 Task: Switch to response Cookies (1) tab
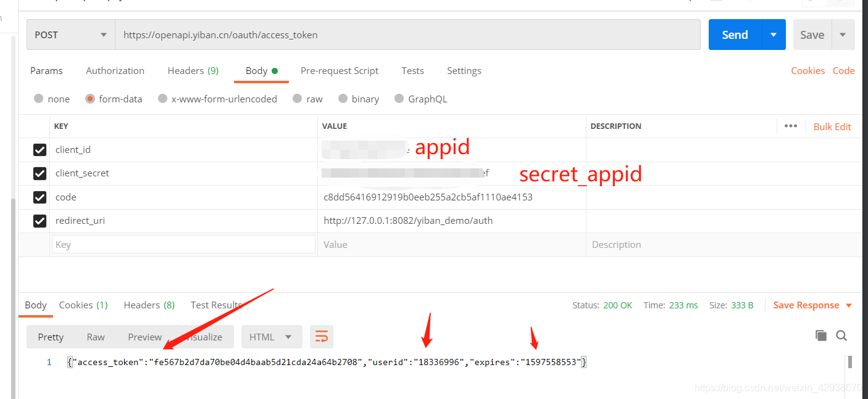83,305
